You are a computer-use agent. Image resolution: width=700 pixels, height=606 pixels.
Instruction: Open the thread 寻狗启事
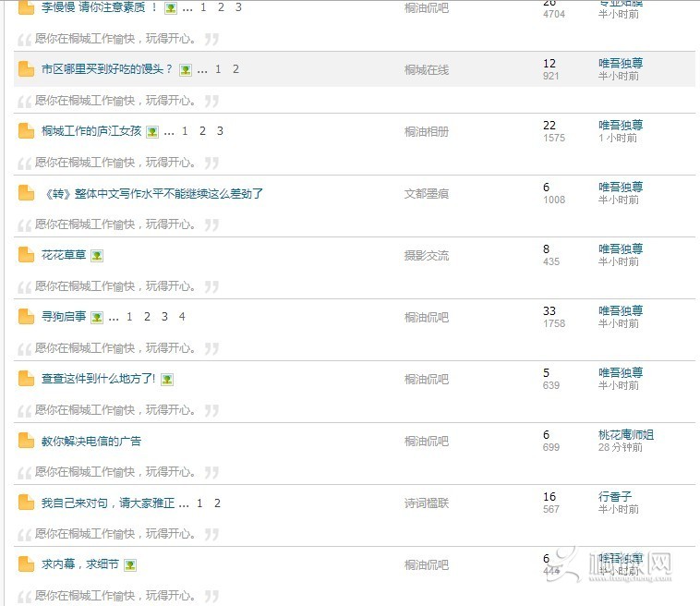pyautogui.click(x=64, y=317)
